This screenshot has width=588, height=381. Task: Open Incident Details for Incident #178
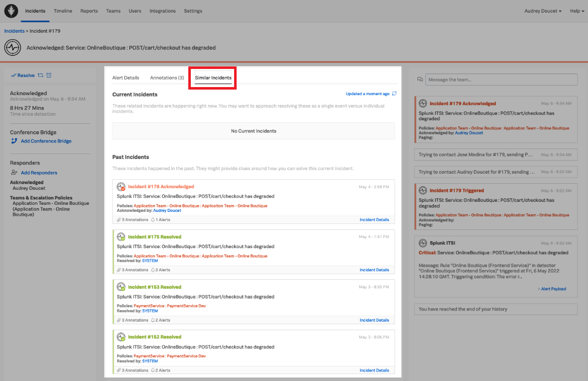[x=374, y=220]
